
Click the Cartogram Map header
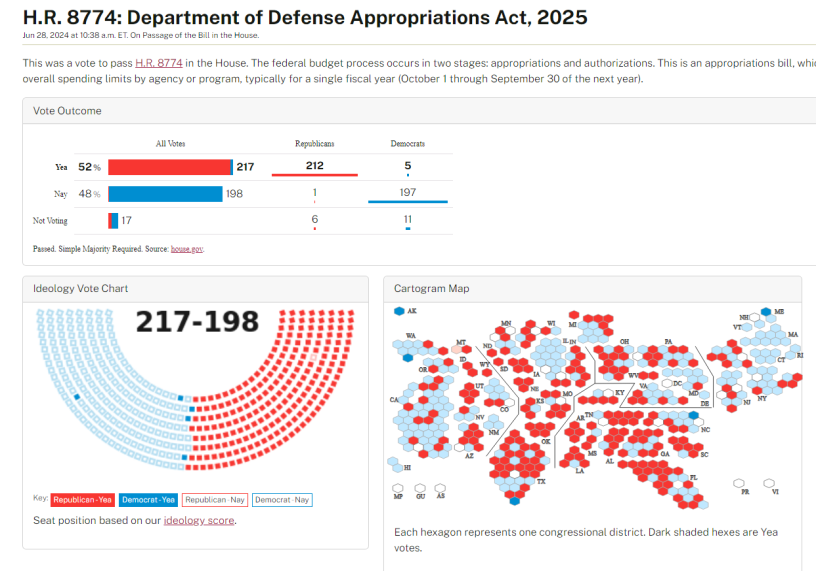click(592, 289)
